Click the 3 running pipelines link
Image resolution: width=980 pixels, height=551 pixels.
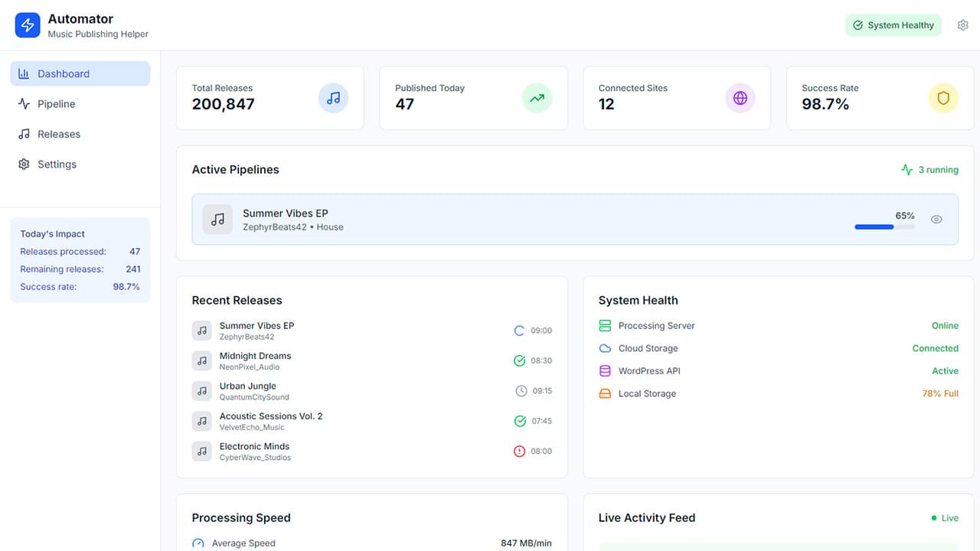[x=929, y=169]
